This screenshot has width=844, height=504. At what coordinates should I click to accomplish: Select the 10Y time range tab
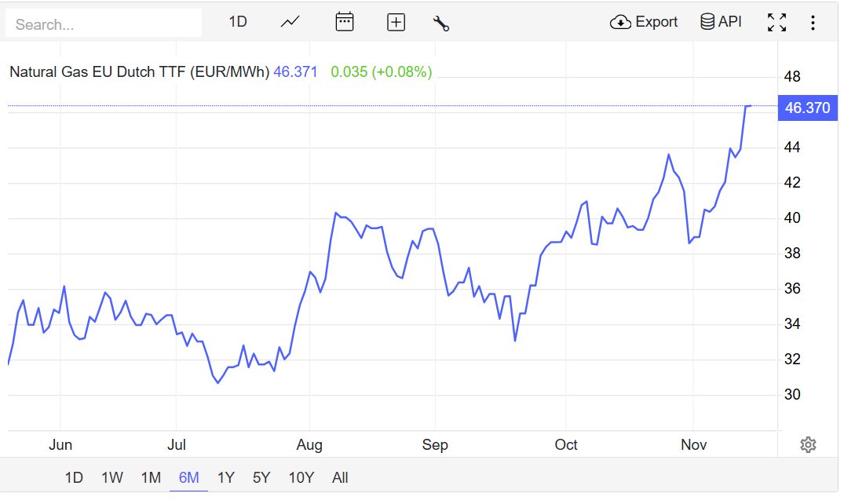click(301, 477)
